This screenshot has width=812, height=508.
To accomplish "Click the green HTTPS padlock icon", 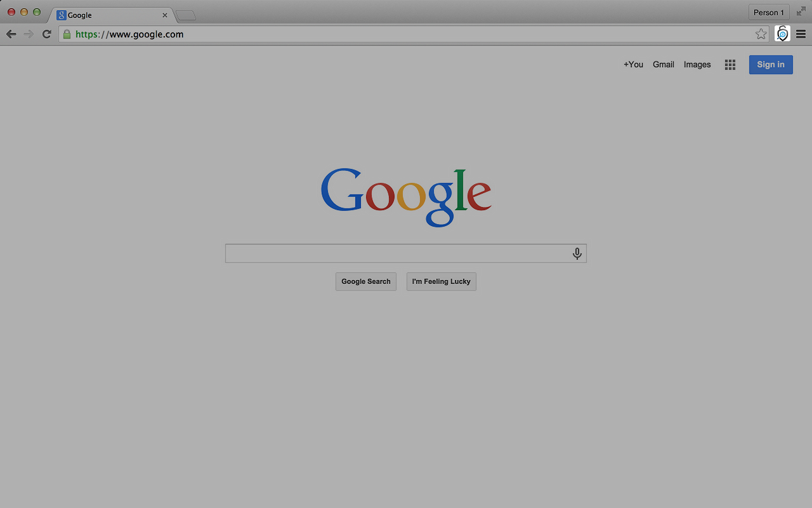I will 67,34.
